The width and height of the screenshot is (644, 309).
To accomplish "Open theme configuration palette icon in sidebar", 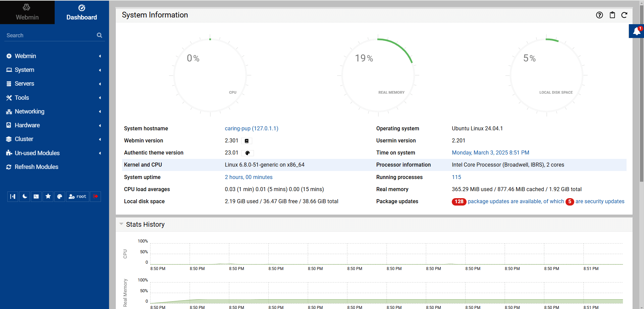I will 60,196.
